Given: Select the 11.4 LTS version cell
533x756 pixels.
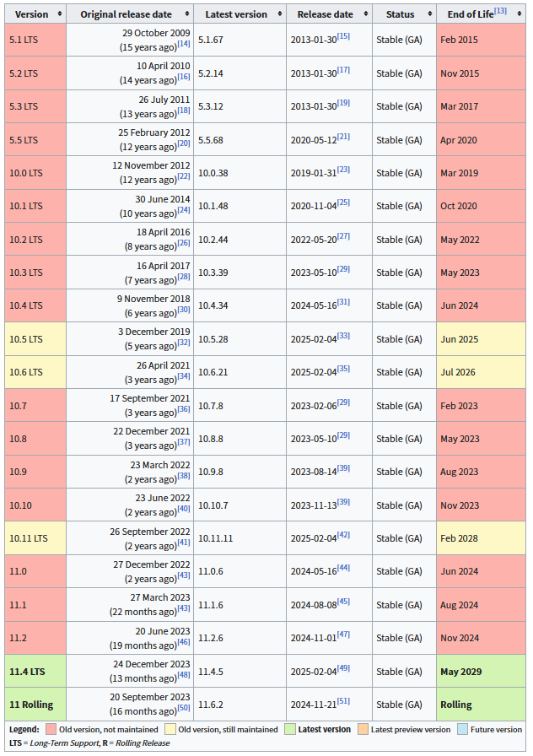Looking at the screenshot, I should 35,671.
